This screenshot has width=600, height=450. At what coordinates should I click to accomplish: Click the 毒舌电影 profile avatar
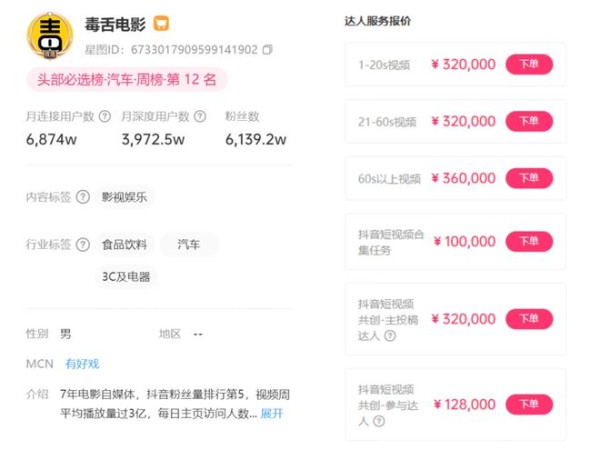pyautogui.click(x=50, y=36)
